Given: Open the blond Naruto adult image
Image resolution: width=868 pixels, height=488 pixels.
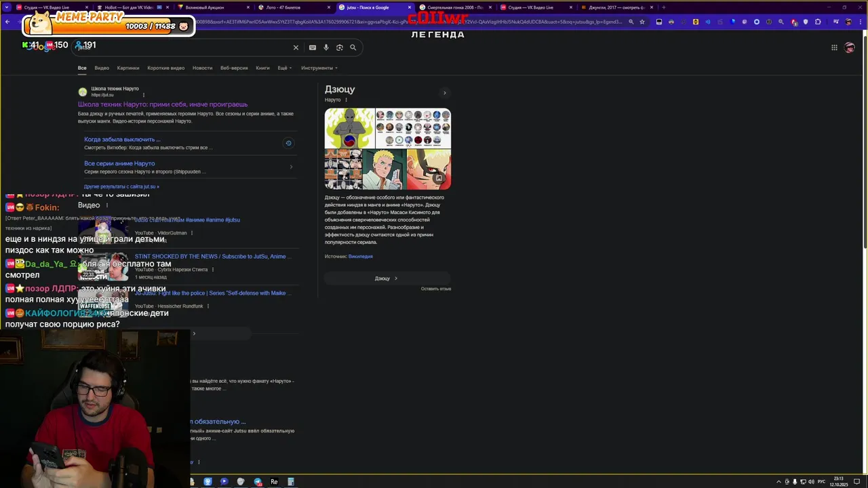Looking at the screenshot, I should 383,169.
